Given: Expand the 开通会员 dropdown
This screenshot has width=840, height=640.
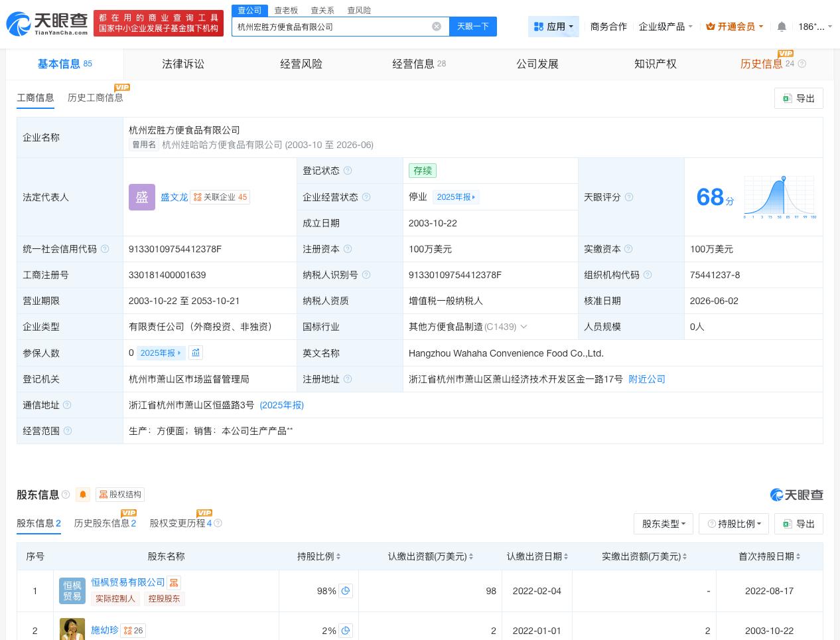Looking at the screenshot, I should 735,27.
